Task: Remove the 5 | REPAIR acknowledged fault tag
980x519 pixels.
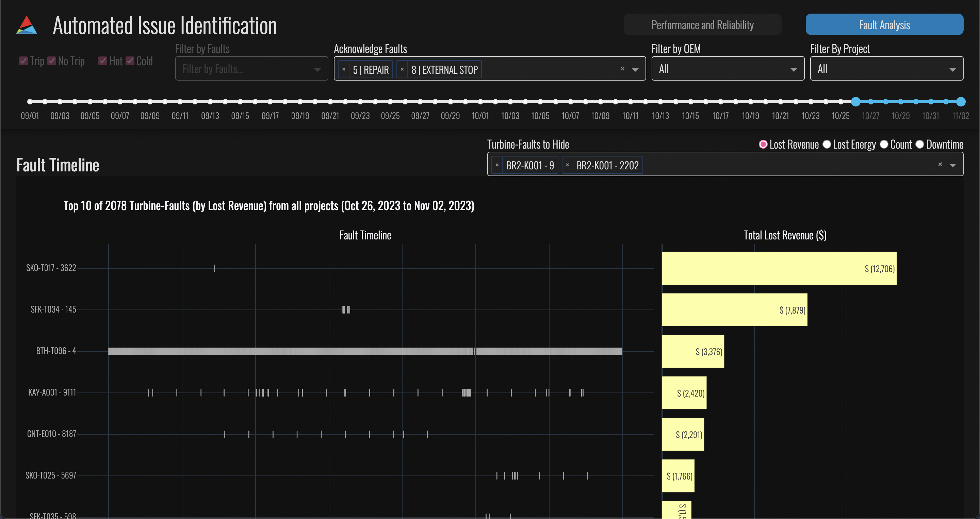Action: pos(344,70)
